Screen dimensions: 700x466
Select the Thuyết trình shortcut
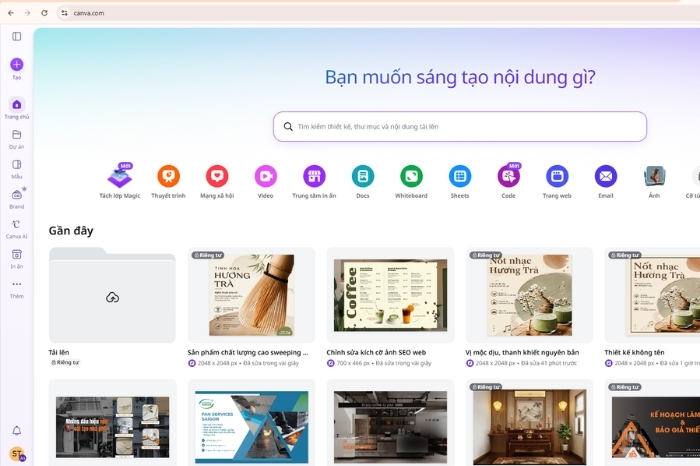168,181
